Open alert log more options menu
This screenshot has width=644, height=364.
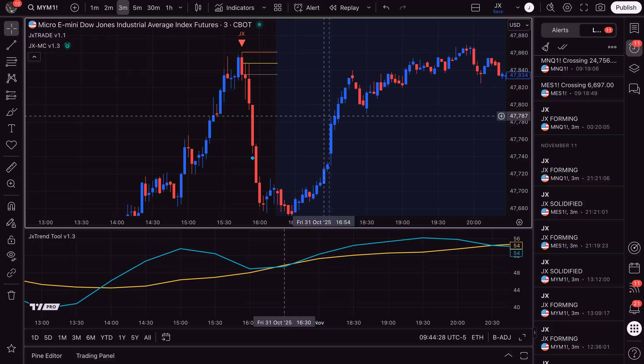[612, 47]
